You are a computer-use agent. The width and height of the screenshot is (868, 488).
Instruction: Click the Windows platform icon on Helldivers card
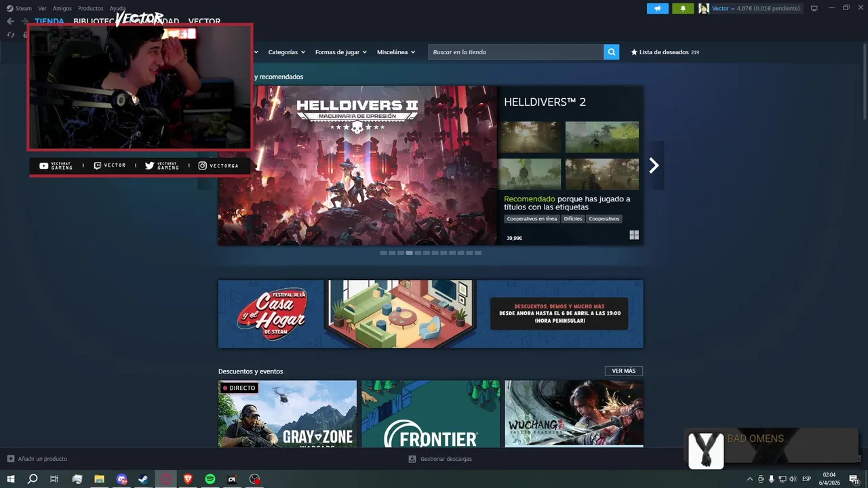coord(634,235)
